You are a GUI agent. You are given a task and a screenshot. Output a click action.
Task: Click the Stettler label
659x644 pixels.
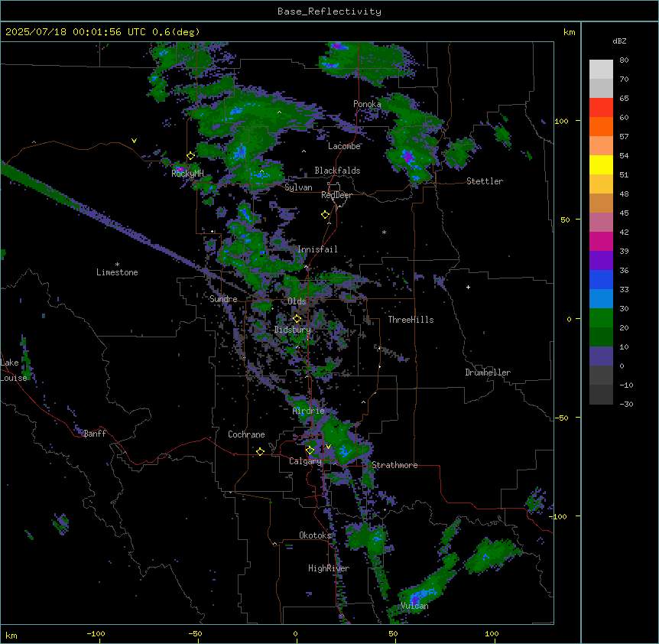485,181
